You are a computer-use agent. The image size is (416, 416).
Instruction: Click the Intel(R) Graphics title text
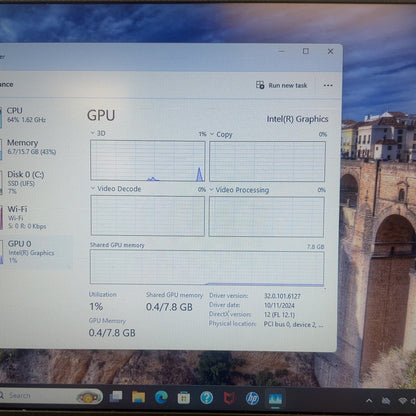pos(297,119)
